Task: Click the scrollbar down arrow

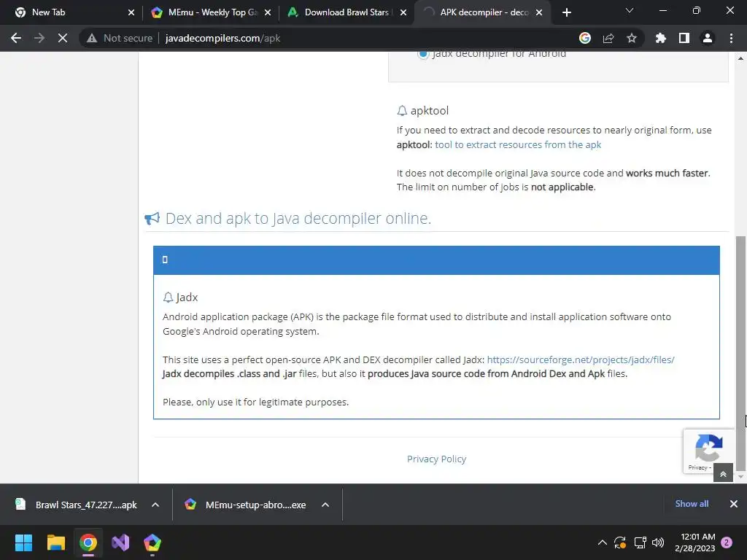Action: click(740, 477)
